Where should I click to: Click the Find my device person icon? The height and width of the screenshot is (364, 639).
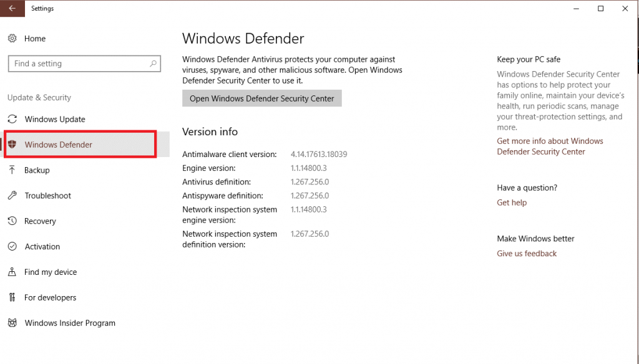click(12, 272)
